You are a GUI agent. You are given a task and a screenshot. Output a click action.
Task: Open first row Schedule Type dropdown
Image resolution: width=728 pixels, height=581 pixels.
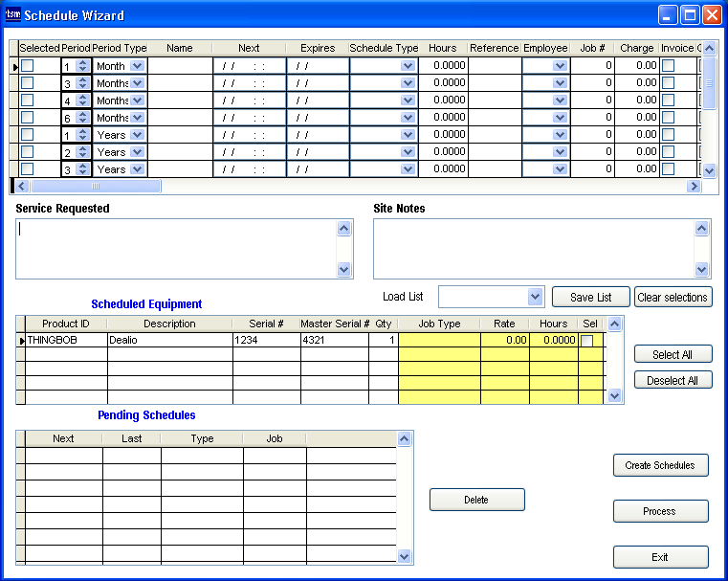pyautogui.click(x=408, y=66)
